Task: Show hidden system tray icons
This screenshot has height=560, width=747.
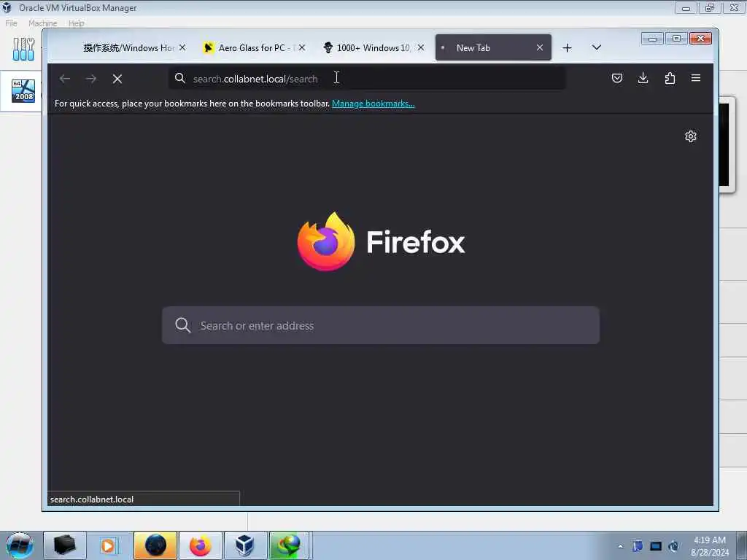Action: [x=620, y=546]
